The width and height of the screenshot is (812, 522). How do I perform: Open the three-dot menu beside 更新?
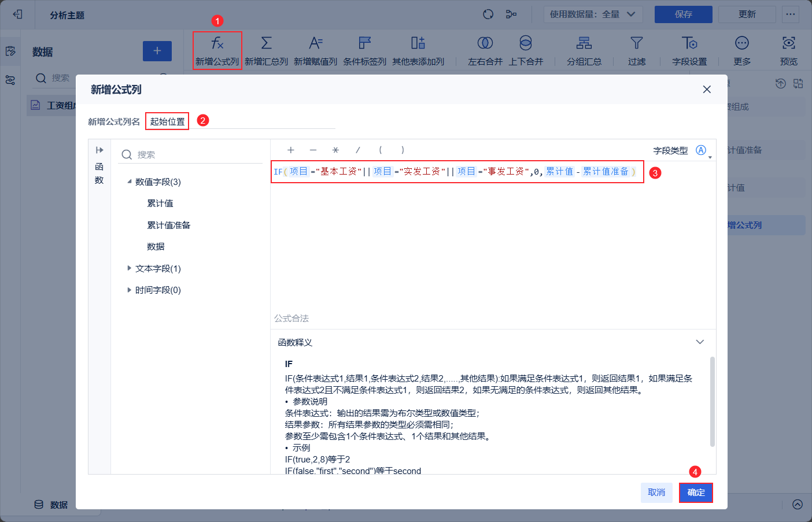coord(791,14)
